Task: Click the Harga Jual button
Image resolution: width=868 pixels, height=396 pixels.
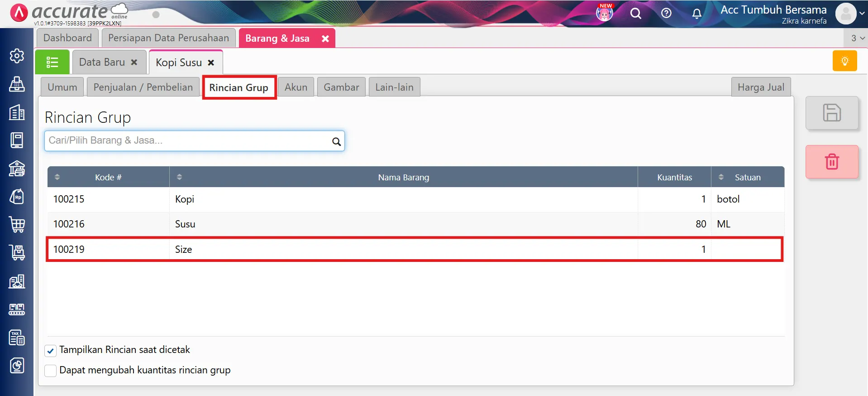Action: [x=760, y=87]
